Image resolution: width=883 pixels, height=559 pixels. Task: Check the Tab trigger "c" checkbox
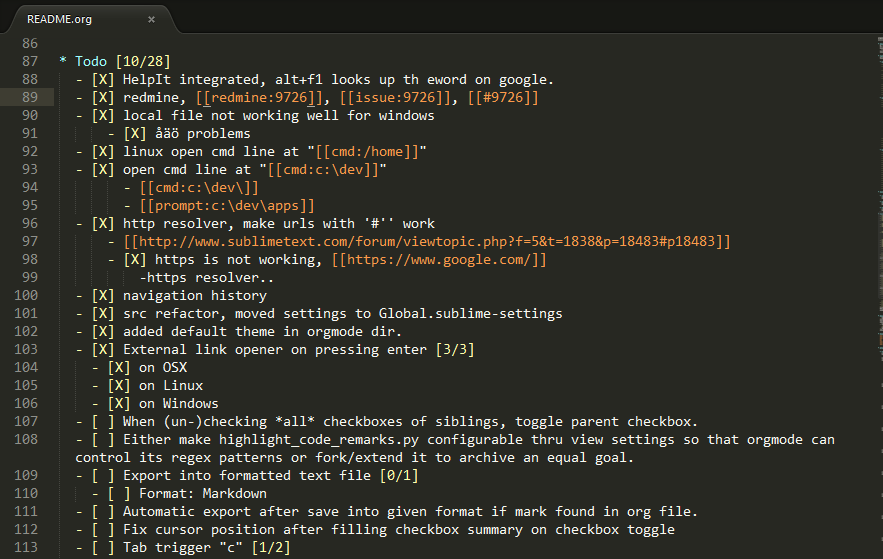103,548
